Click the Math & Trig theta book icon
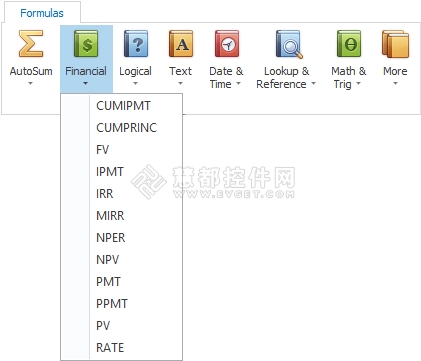This screenshot has width=421, height=361. point(349,44)
